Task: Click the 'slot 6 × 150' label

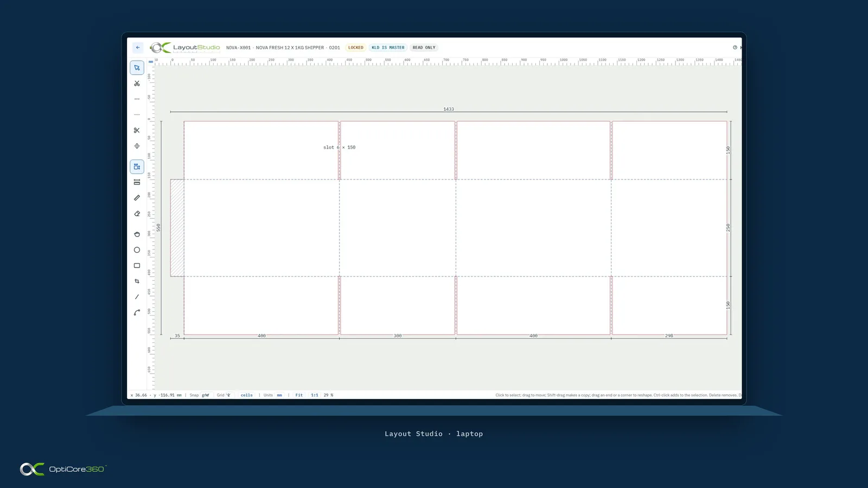Action: 340,147
